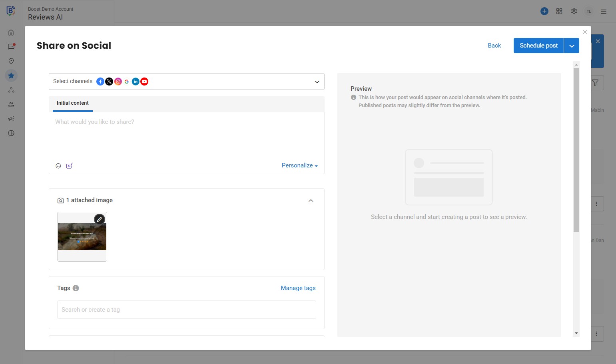Select the X (Twitter) channel icon
The image size is (616, 364).
pos(109,82)
